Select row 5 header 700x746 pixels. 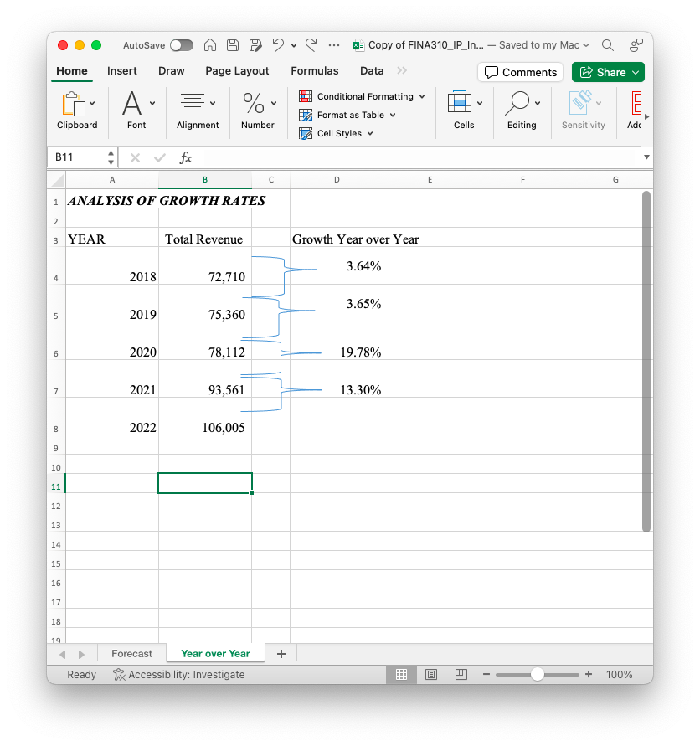click(56, 303)
